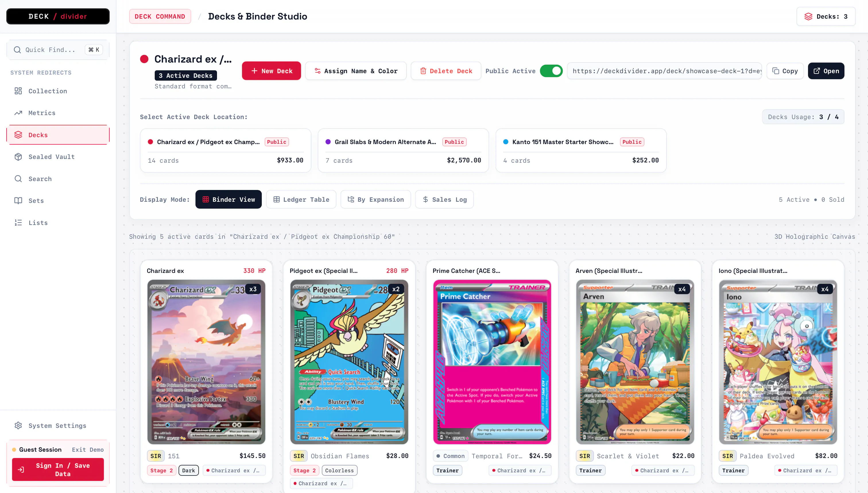Click the Delete Deck button

tap(446, 71)
